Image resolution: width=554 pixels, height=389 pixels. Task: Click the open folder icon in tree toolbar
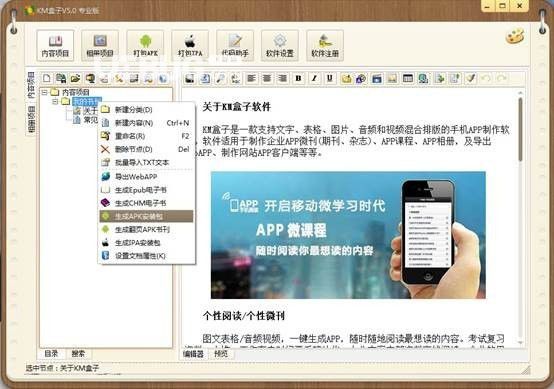(x=75, y=78)
